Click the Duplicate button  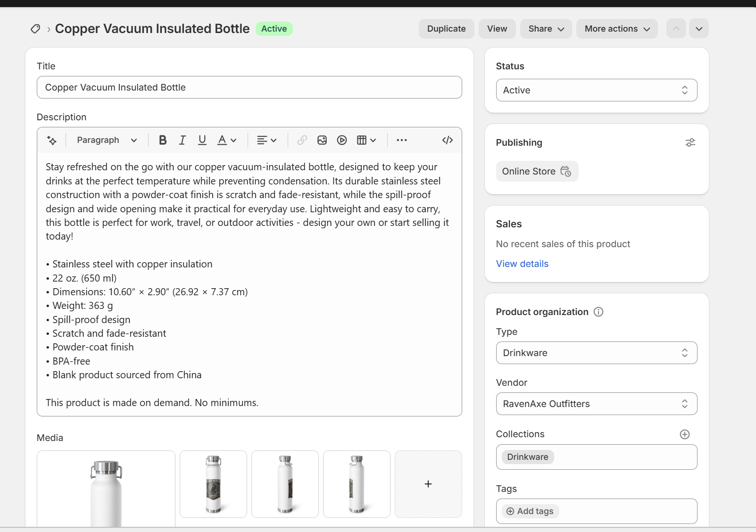coord(447,29)
